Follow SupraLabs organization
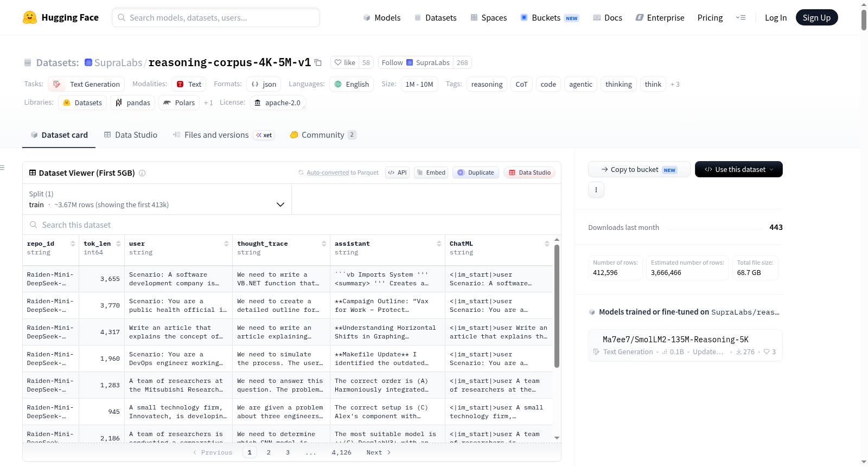This screenshot has height=467, width=868. [416, 62]
